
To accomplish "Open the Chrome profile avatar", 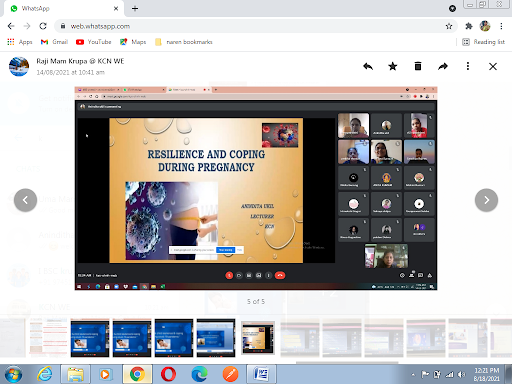I will pos(485,26).
